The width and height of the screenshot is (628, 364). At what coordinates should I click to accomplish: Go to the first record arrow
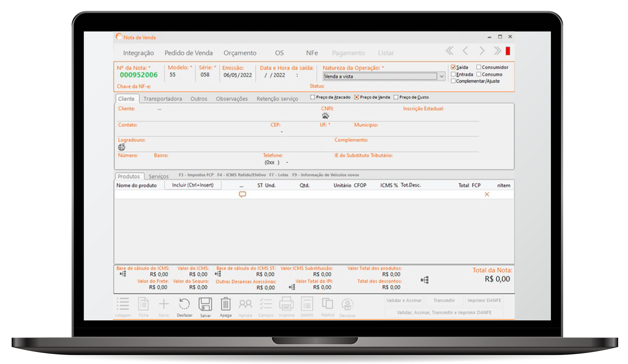point(450,51)
